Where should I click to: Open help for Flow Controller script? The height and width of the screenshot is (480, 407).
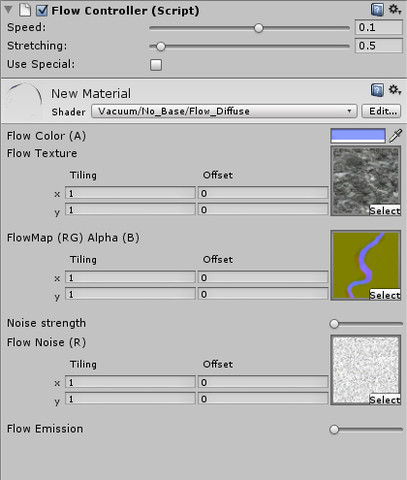point(377,10)
